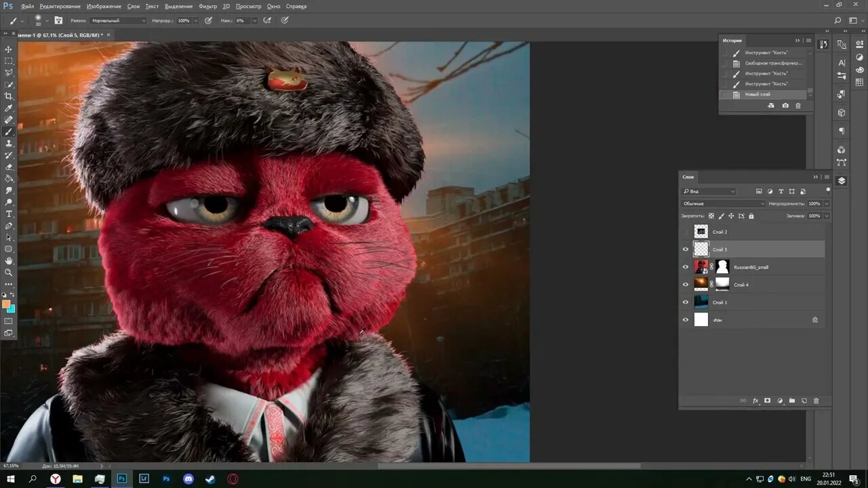Toggle airbrush build-up mode
The image size is (868, 488).
click(x=267, y=20)
